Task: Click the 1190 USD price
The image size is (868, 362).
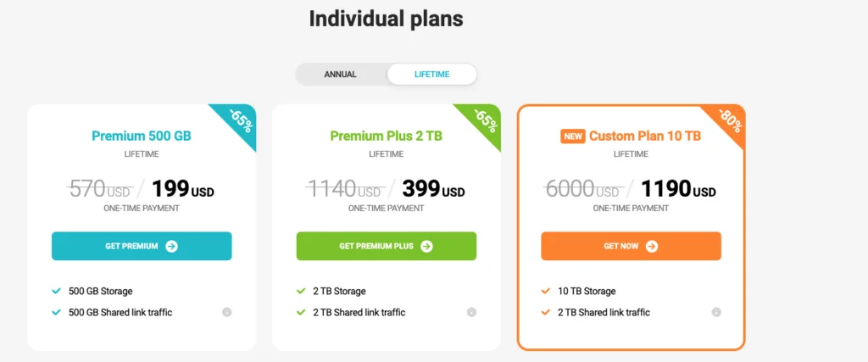Action: coord(678,190)
